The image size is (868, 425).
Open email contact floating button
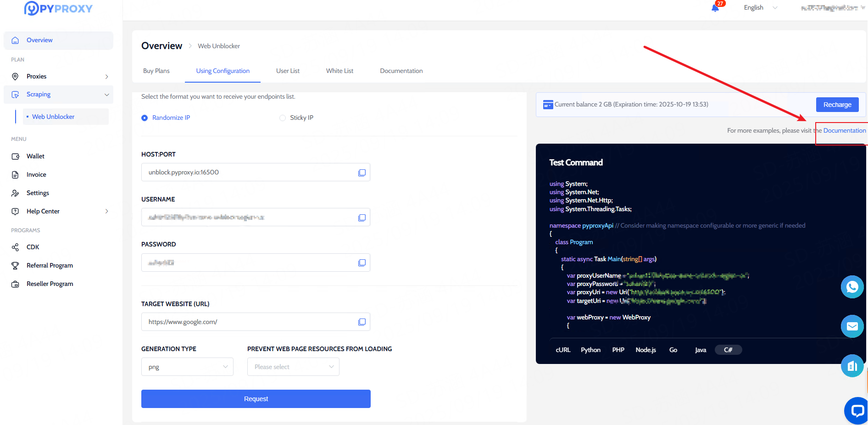852,326
